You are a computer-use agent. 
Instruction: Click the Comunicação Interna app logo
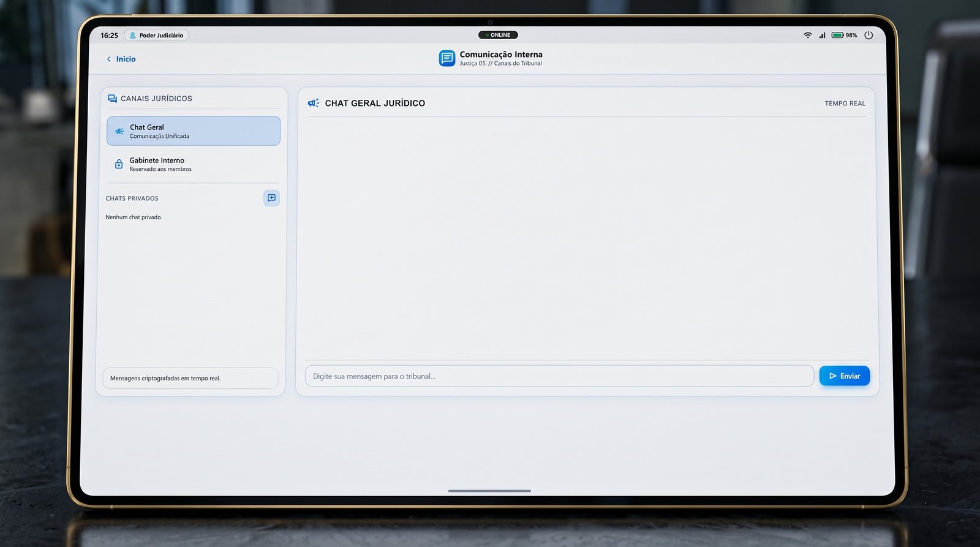447,58
